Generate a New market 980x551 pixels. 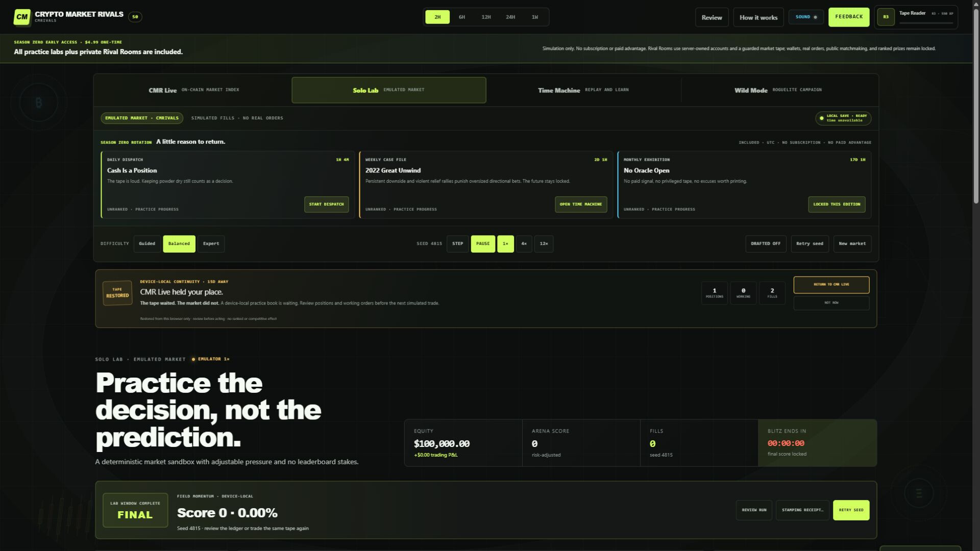[x=852, y=243]
